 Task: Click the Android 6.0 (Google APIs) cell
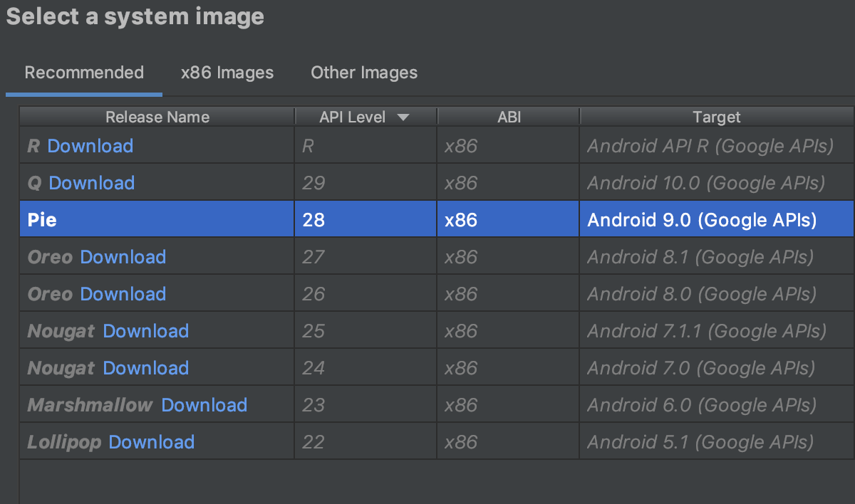point(717,405)
